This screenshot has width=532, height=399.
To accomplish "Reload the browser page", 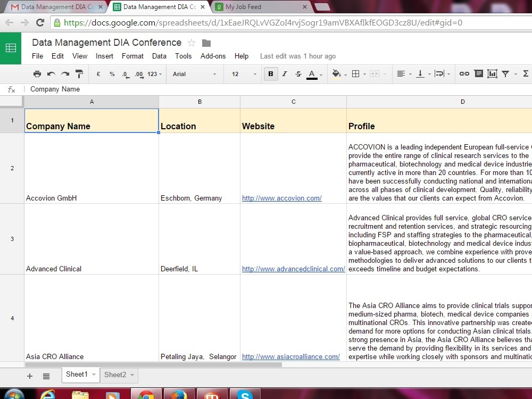I will [x=40, y=23].
